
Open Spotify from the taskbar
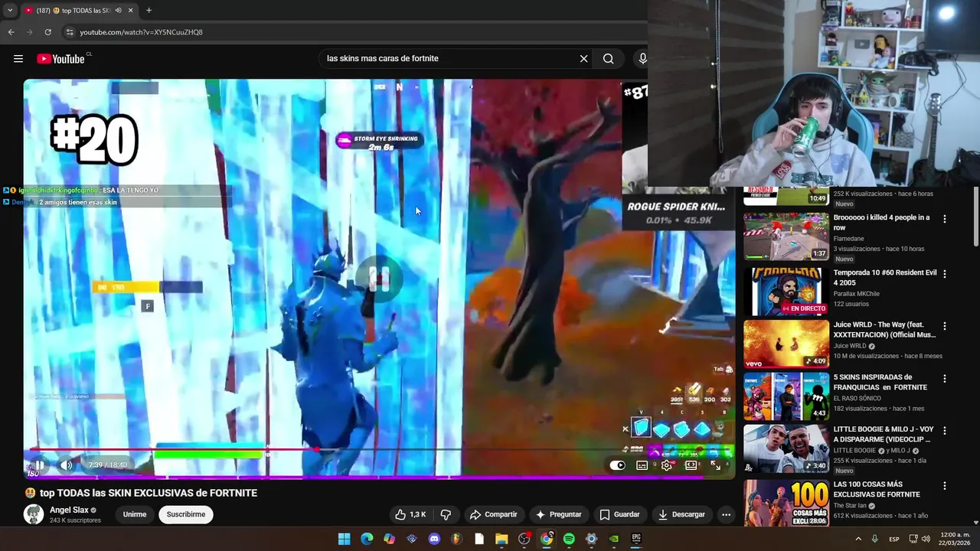point(569,539)
